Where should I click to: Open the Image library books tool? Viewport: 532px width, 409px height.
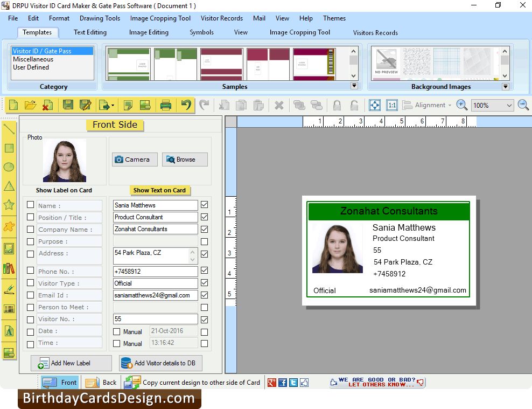click(9, 268)
